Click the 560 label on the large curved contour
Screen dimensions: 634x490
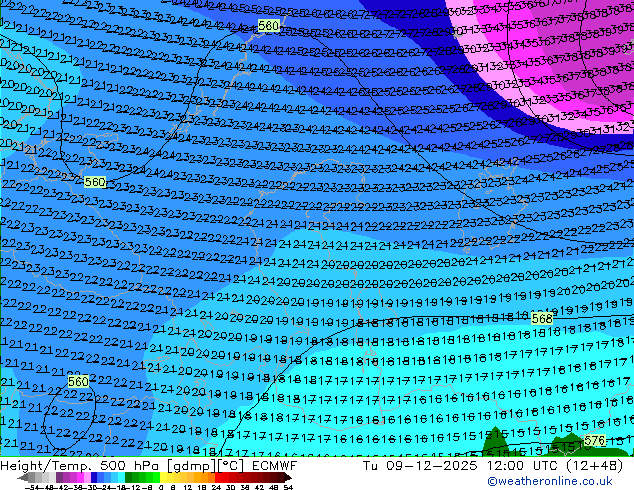pos(95,182)
